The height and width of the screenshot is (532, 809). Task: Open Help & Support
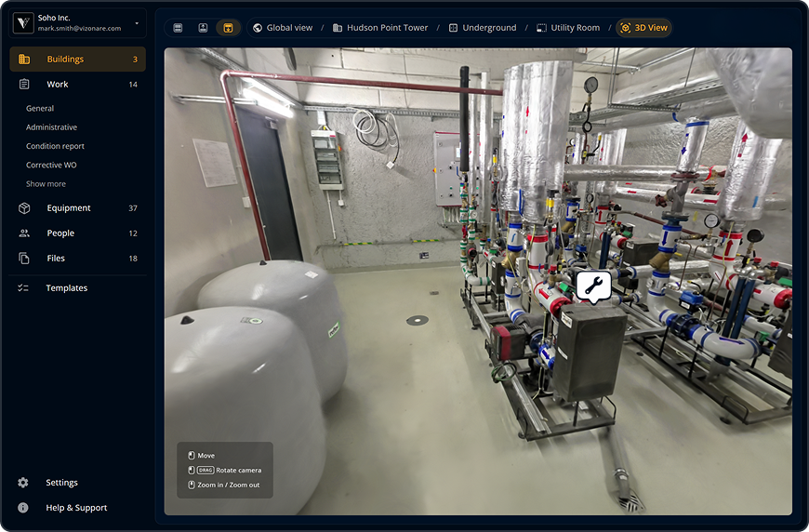pyautogui.click(x=77, y=508)
